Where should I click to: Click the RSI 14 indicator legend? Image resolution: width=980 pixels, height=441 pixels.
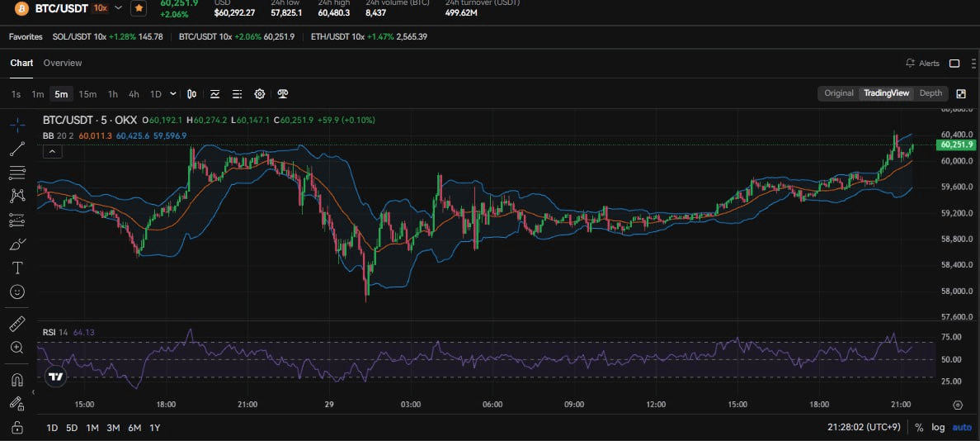point(55,332)
